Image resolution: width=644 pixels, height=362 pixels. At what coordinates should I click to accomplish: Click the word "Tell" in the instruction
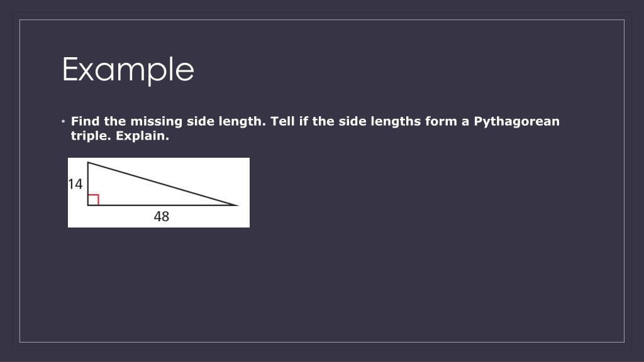282,121
